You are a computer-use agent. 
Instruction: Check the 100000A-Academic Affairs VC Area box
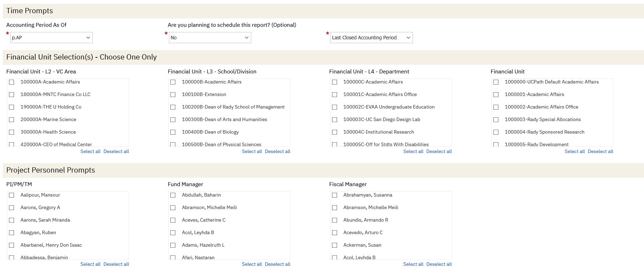pos(11,82)
